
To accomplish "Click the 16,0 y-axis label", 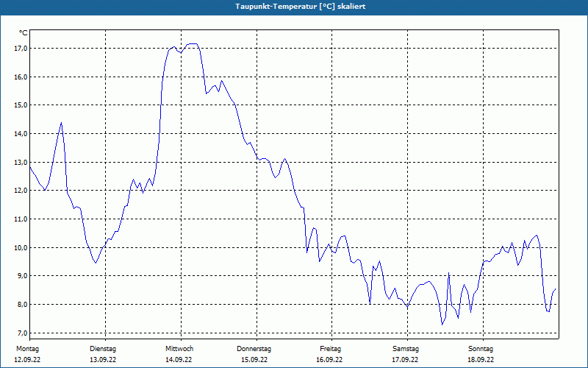I will [21, 77].
